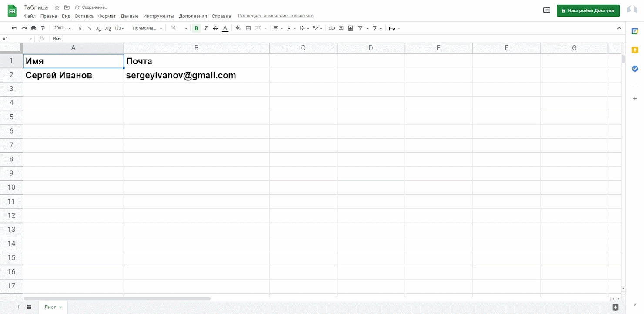Open the Данные menu
This screenshot has width=644, height=314.
(130, 16)
